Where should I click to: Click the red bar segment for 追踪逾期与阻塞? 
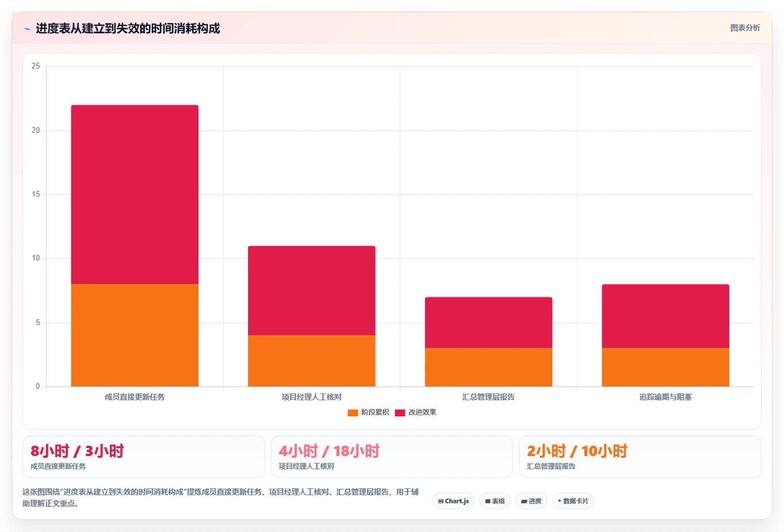[666, 316]
